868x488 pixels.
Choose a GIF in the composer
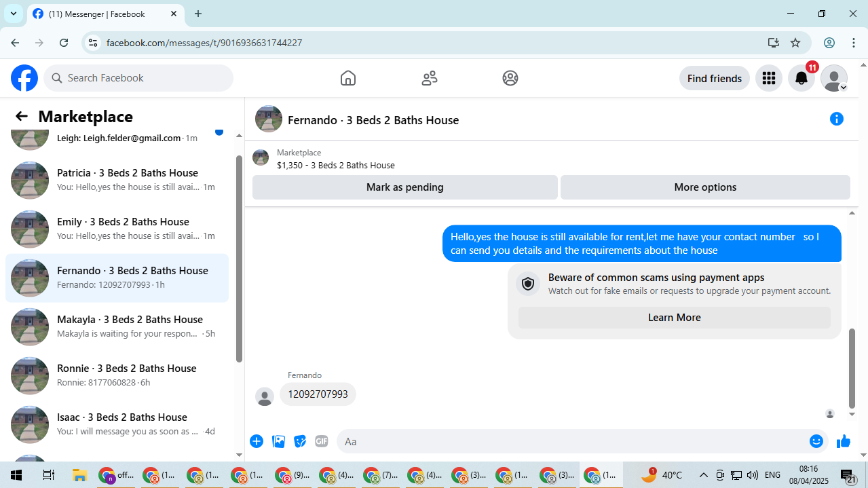click(322, 441)
